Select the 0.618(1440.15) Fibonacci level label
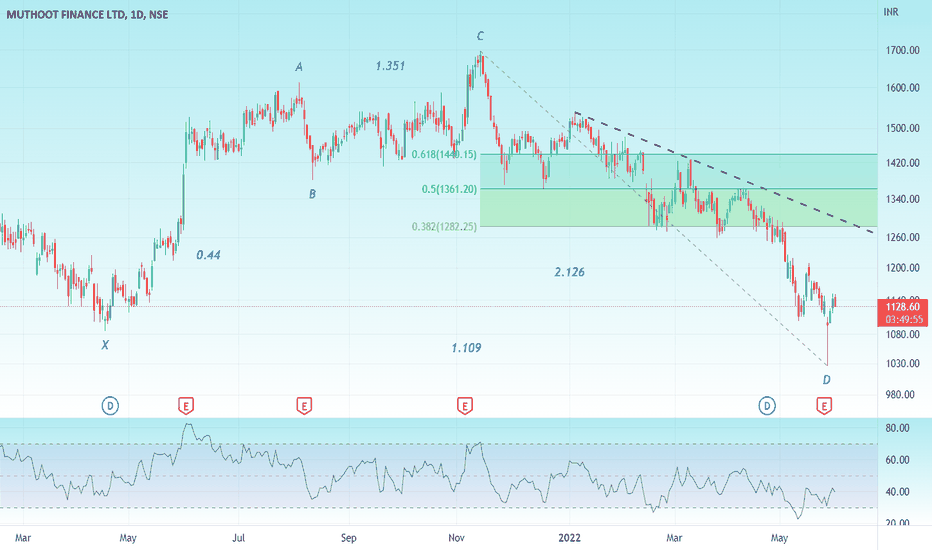The height and width of the screenshot is (550, 932). coord(444,155)
